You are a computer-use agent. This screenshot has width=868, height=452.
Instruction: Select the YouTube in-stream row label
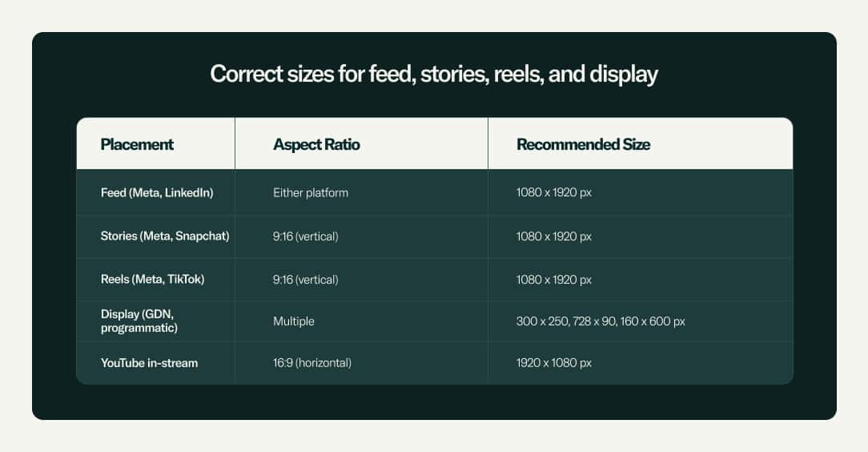pyautogui.click(x=149, y=363)
